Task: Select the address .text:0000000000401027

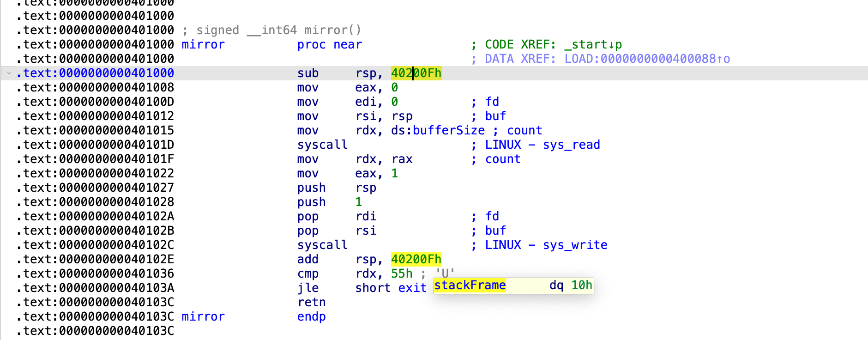Action: 95,188
